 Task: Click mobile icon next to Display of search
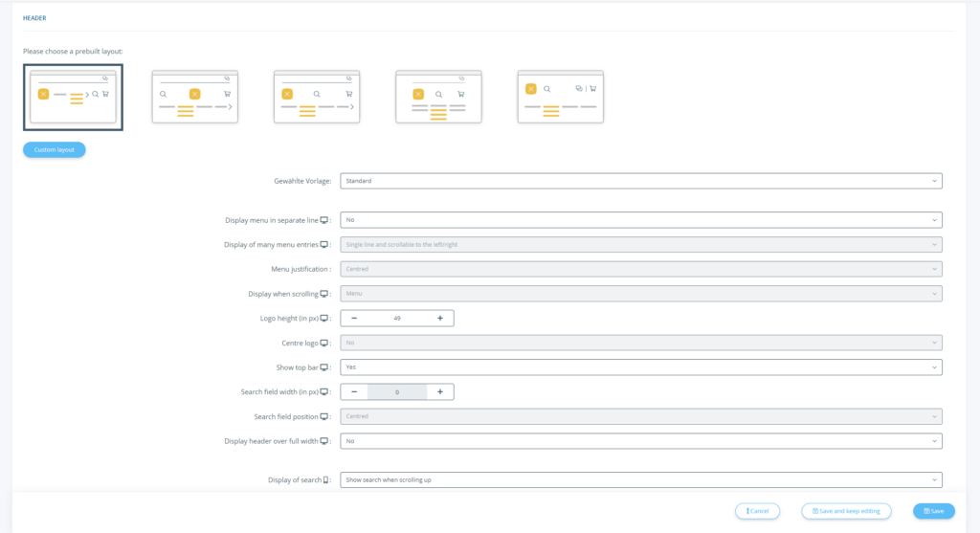(x=326, y=479)
